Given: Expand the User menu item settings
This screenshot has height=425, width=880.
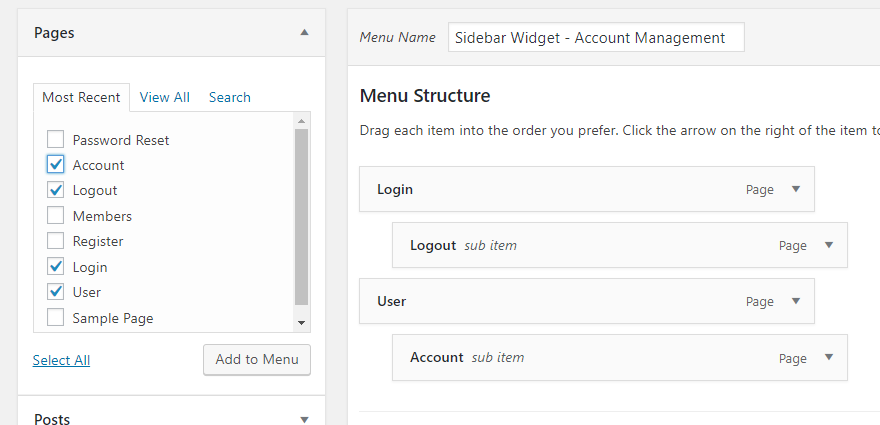Looking at the screenshot, I should point(795,301).
